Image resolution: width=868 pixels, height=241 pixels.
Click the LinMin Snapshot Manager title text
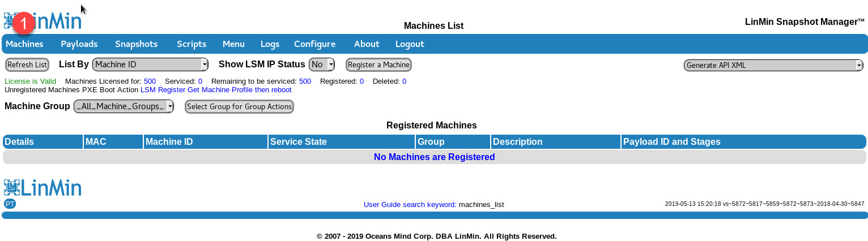(805, 22)
